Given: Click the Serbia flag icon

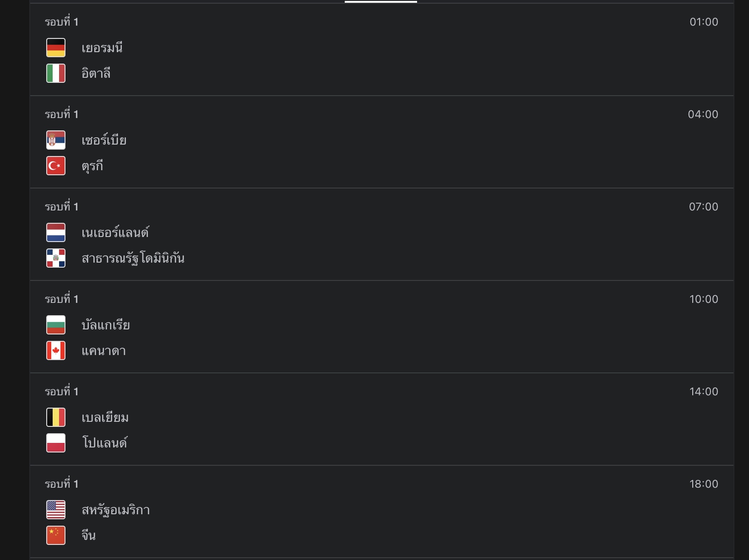Looking at the screenshot, I should pyautogui.click(x=56, y=140).
